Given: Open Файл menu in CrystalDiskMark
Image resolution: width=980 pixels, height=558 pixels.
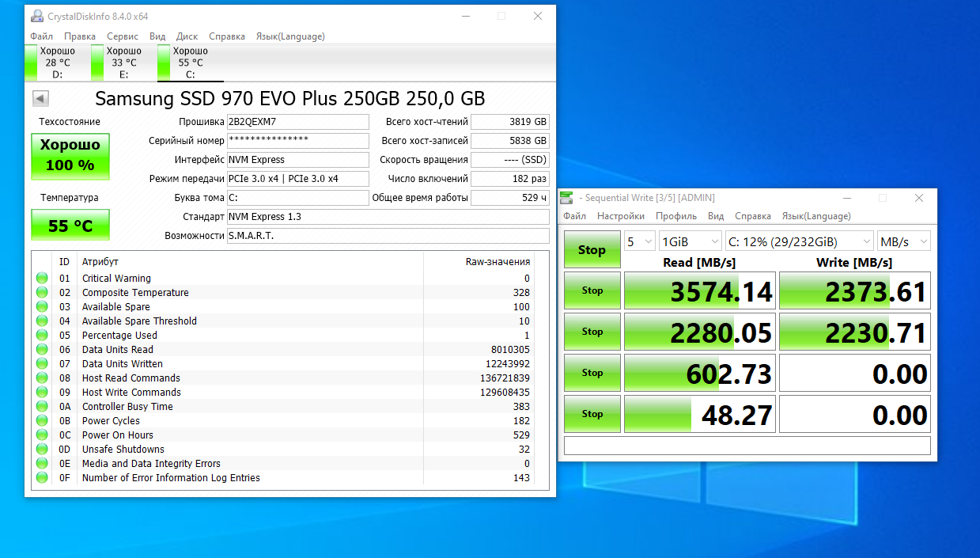Looking at the screenshot, I should click(x=575, y=216).
